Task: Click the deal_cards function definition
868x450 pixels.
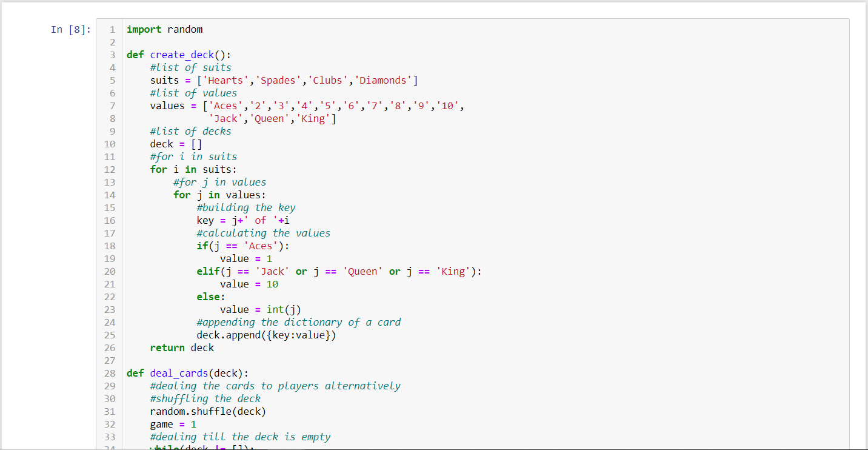Action: (178, 373)
